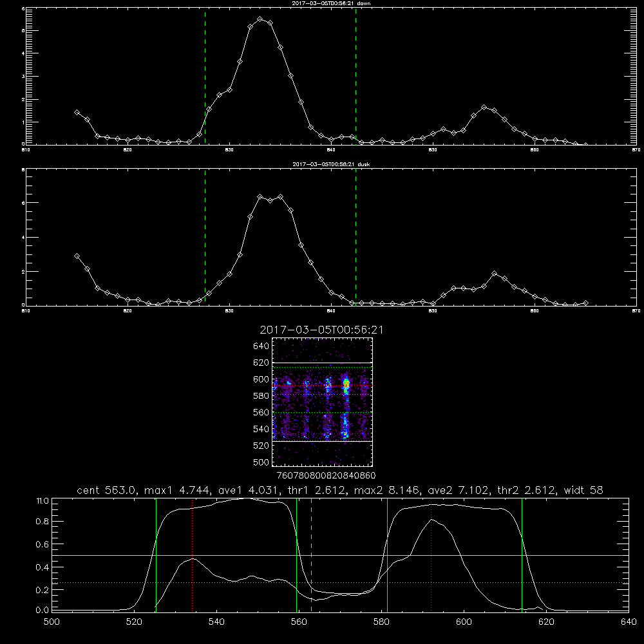Click the secondary peak diamond near 855 in dawn plot

coord(484,108)
